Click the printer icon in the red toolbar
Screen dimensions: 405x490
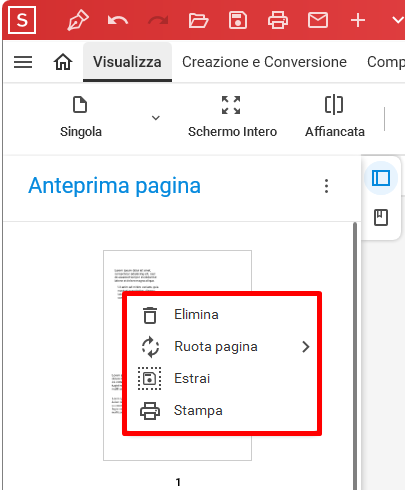pos(278,20)
